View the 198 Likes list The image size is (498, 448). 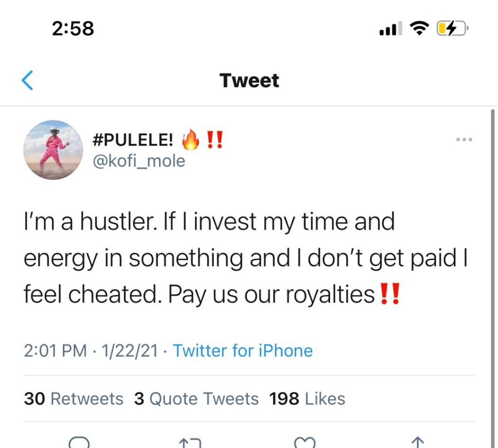[x=307, y=398]
